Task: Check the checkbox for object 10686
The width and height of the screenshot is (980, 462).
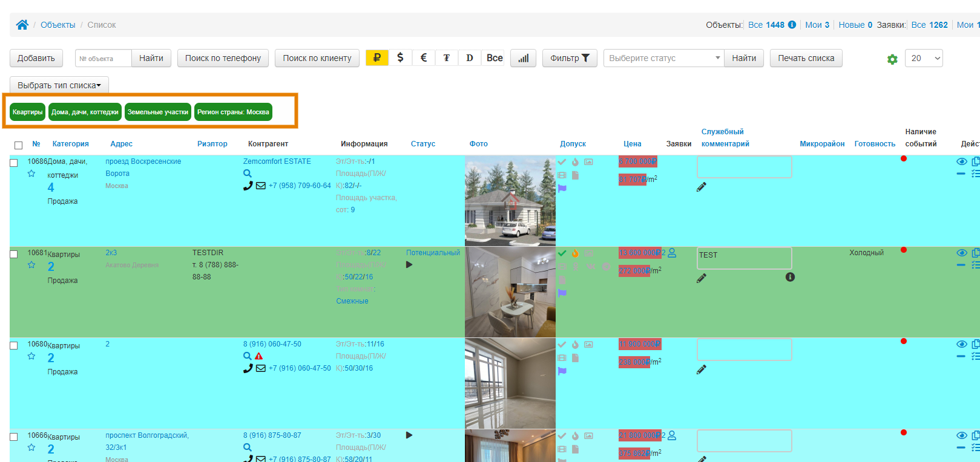Action: (14, 163)
